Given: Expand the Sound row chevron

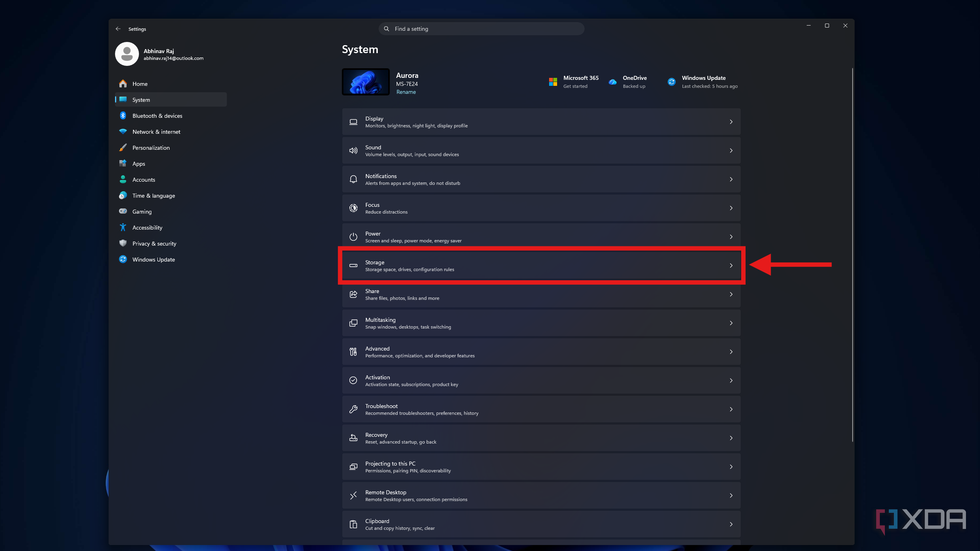Looking at the screenshot, I should [x=731, y=151].
